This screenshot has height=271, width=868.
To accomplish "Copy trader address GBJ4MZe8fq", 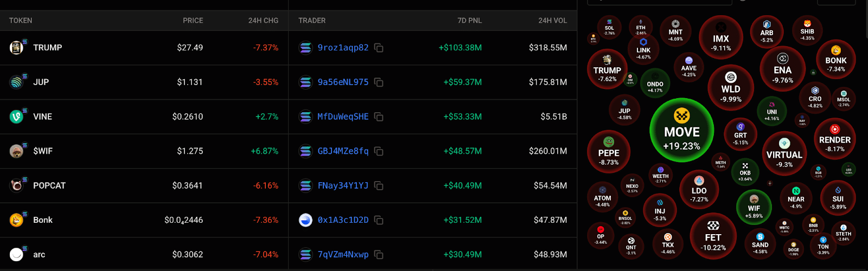I will click(379, 151).
